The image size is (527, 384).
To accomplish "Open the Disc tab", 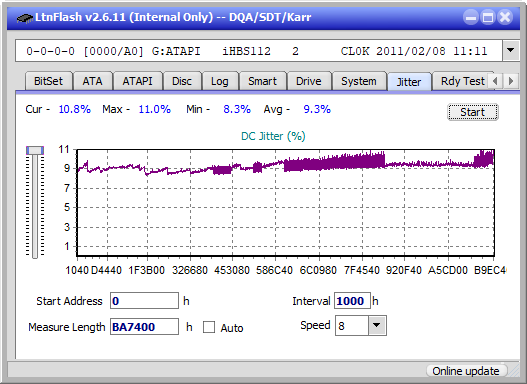I will click(x=182, y=81).
